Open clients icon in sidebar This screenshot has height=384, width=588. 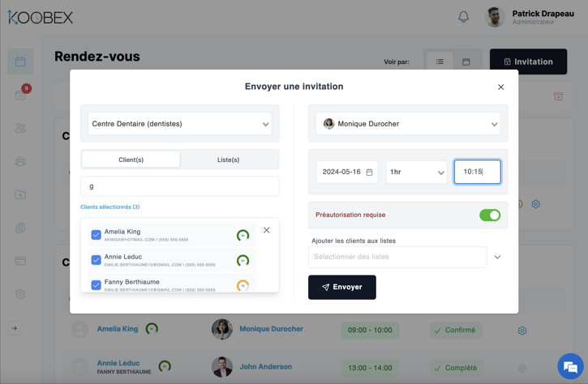click(20, 128)
